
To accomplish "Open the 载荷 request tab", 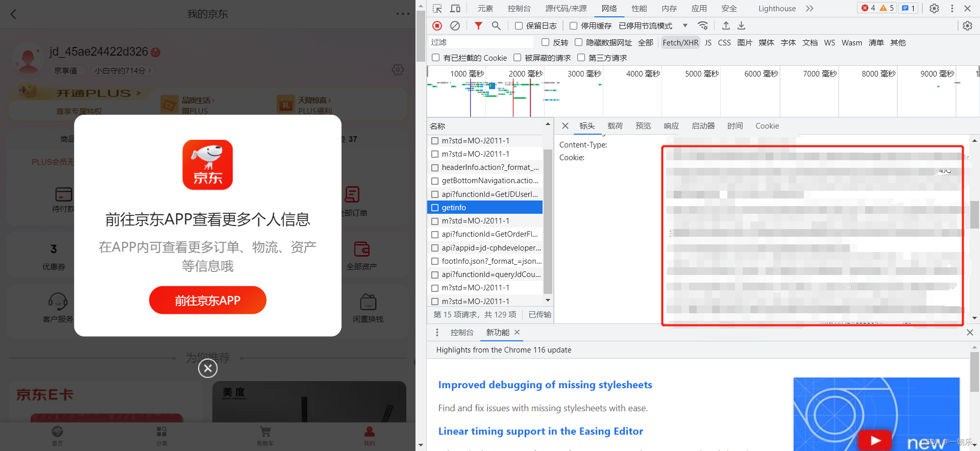I will [615, 126].
